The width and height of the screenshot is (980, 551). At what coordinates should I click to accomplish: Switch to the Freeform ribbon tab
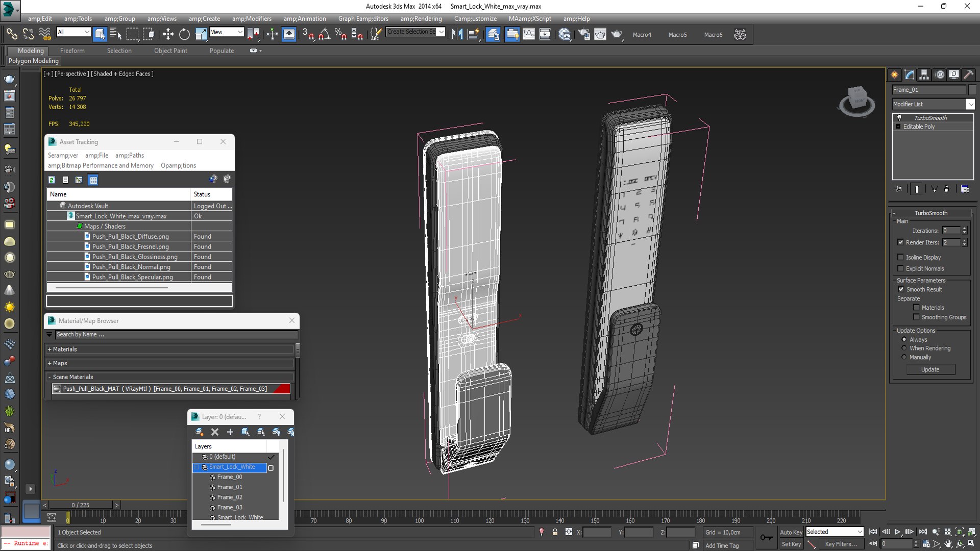(x=72, y=51)
